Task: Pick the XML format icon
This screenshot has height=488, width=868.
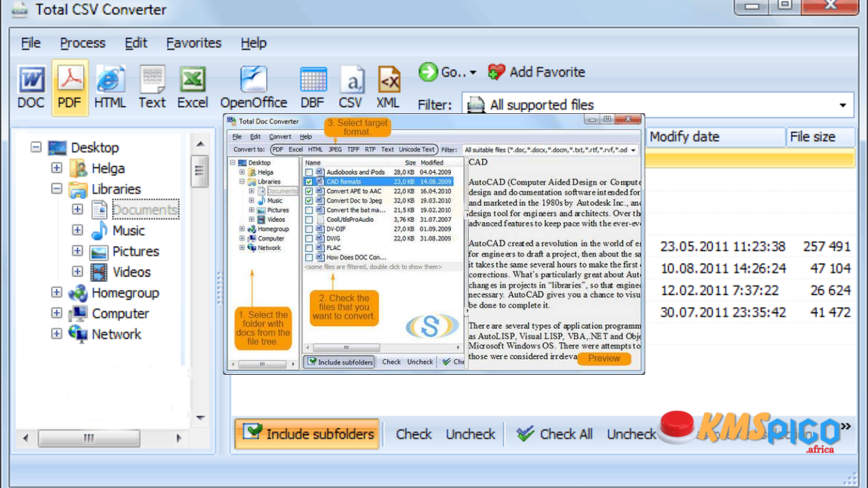Action: pos(388,87)
